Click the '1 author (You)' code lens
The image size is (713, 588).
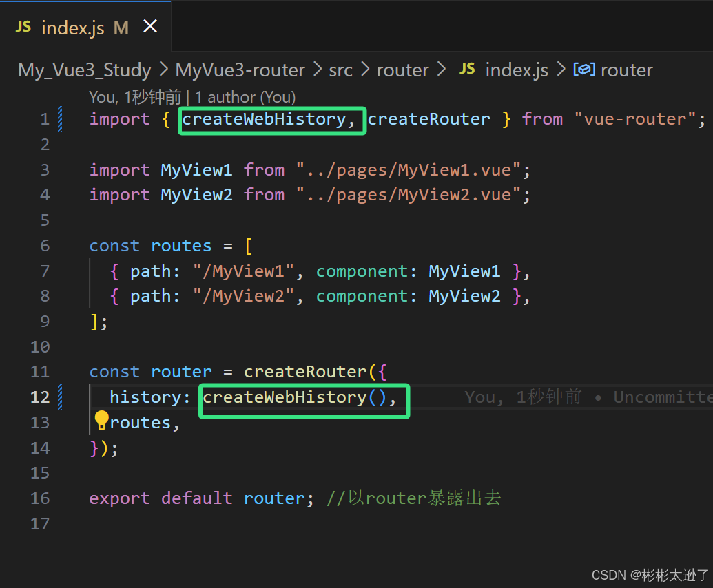point(245,97)
